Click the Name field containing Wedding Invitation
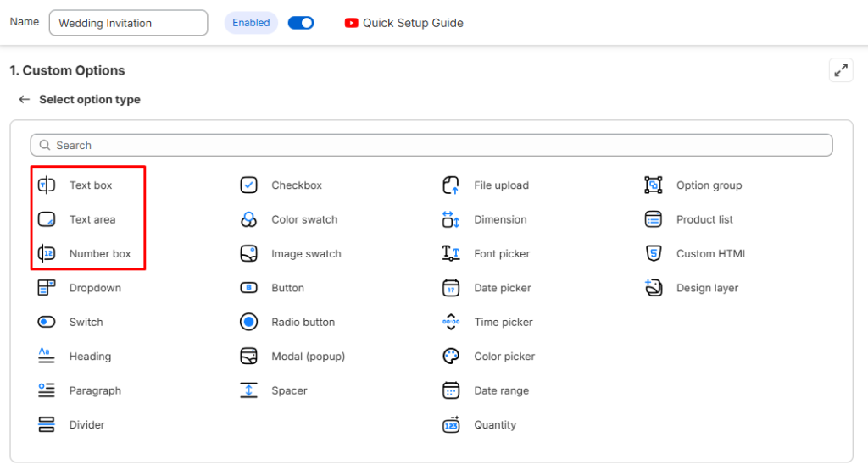The image size is (868, 470). [128, 23]
